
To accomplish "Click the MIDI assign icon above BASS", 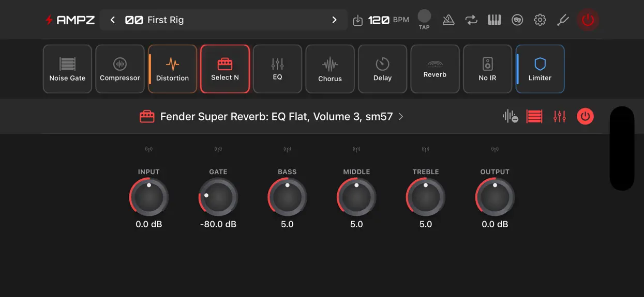I will 287,149.
